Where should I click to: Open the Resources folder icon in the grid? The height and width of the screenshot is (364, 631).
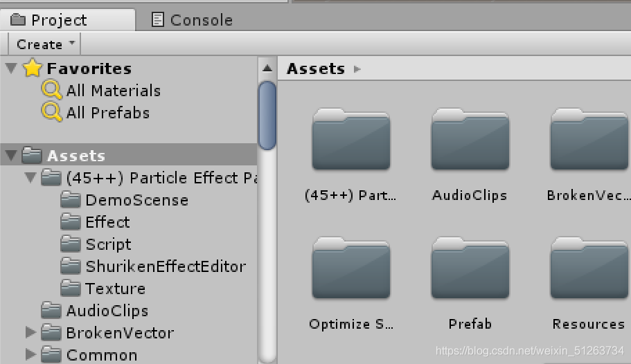click(x=589, y=269)
